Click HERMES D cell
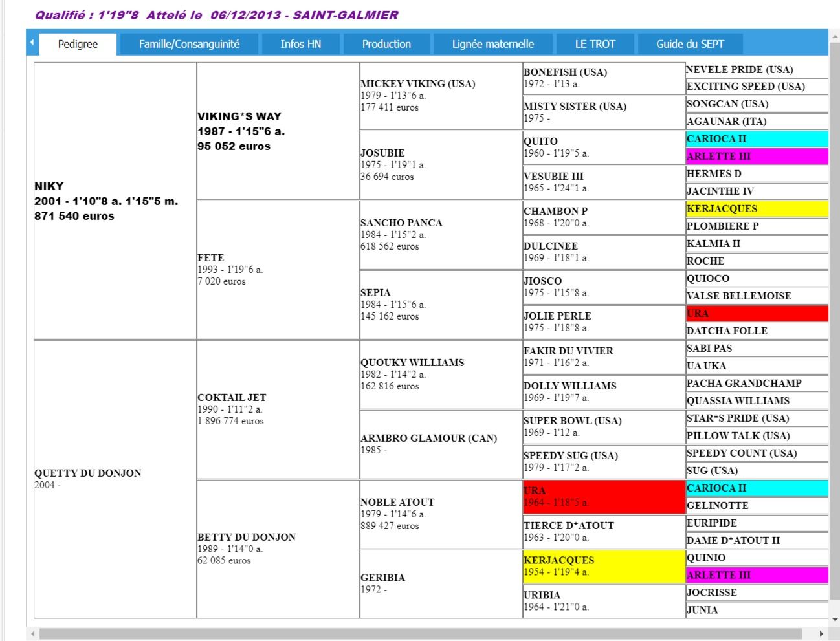The width and height of the screenshot is (840, 641). 757,174
